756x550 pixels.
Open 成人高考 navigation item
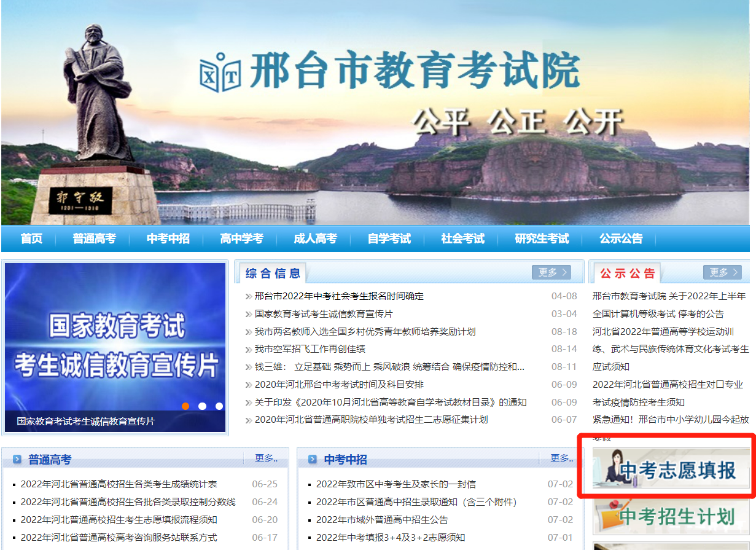(315, 238)
